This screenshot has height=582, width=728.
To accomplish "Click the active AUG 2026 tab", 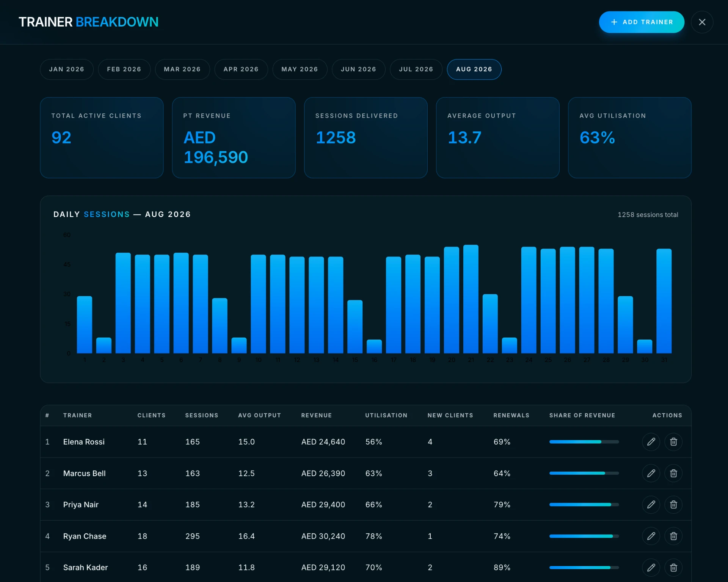I will (474, 69).
